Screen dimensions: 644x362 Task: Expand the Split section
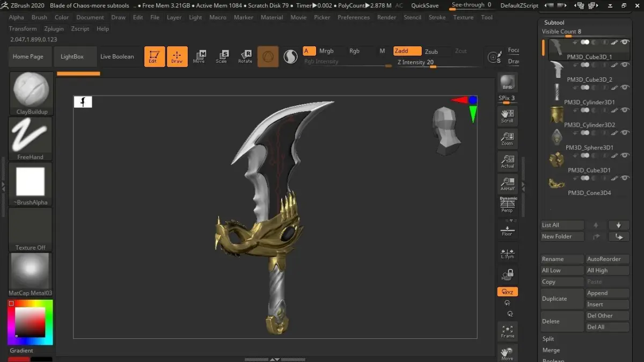548,339
